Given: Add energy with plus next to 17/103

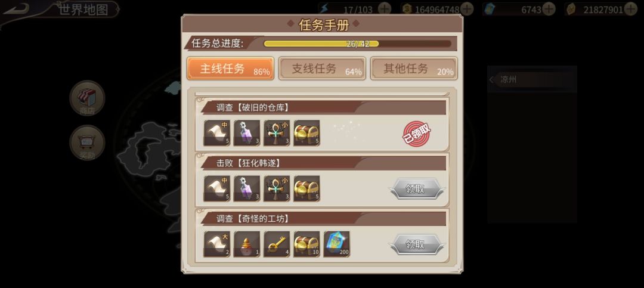Looking at the screenshot, I should click(384, 8).
